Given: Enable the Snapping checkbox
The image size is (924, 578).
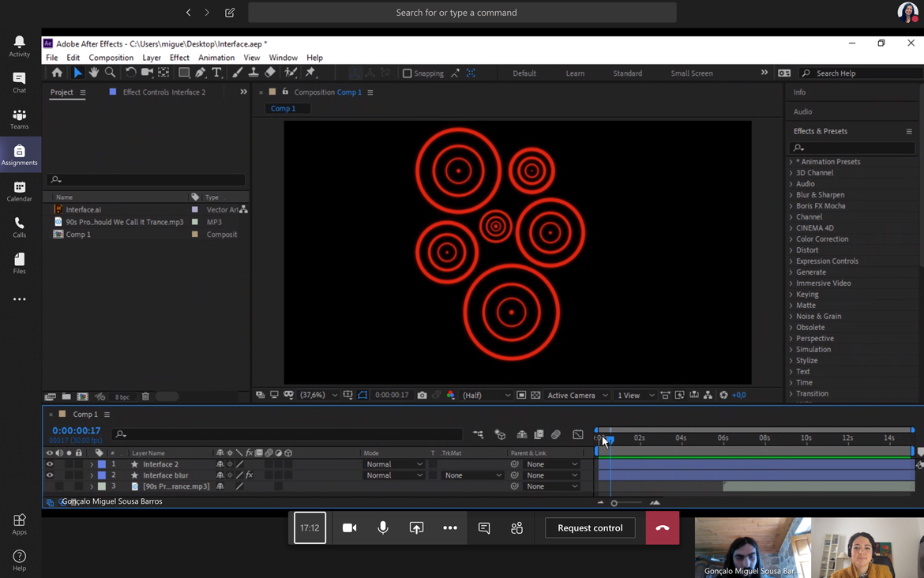Looking at the screenshot, I should pos(408,73).
